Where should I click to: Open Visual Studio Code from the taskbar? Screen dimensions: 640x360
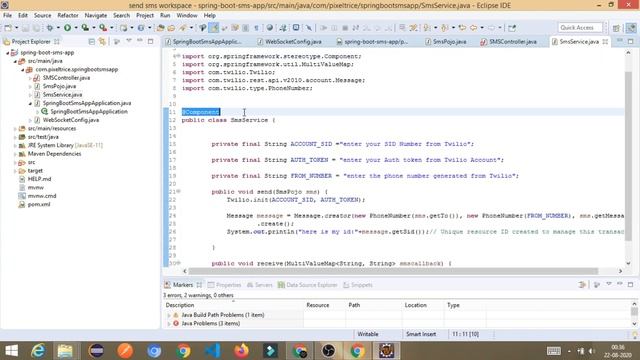(x=212, y=351)
